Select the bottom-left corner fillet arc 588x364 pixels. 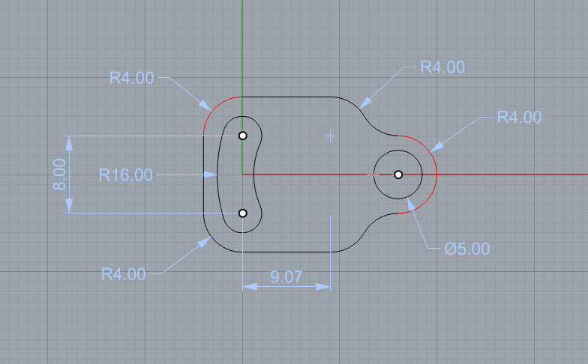click(x=214, y=242)
